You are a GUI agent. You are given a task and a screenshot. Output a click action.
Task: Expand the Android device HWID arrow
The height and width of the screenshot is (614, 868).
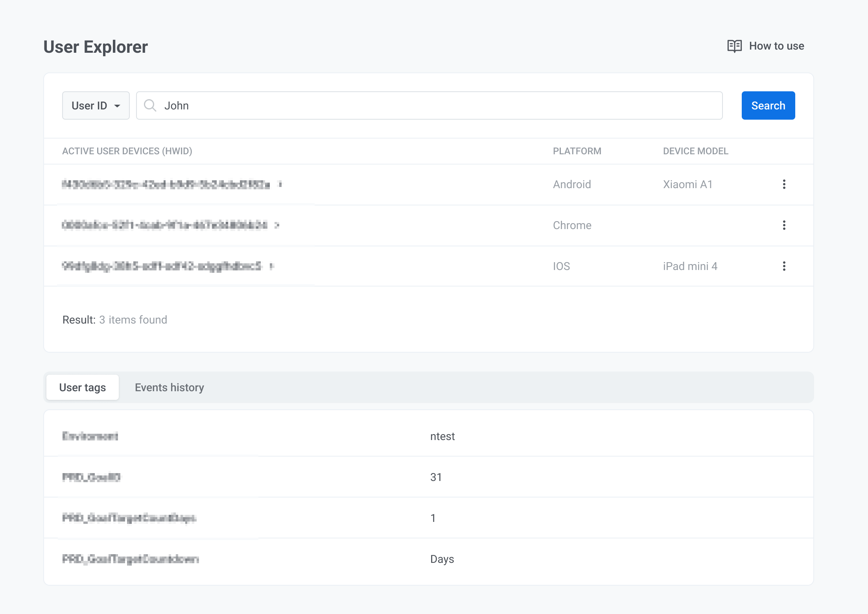pyautogui.click(x=280, y=184)
